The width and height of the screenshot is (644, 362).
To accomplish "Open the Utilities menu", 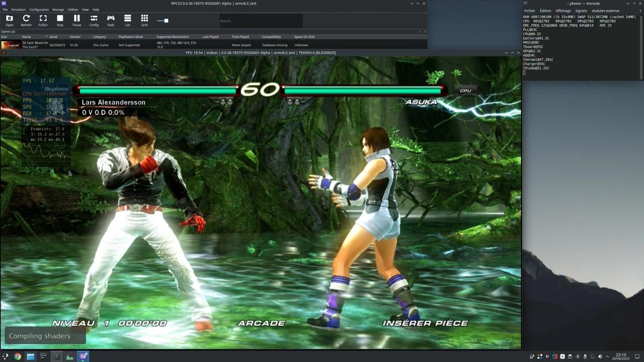I will [x=72, y=10].
